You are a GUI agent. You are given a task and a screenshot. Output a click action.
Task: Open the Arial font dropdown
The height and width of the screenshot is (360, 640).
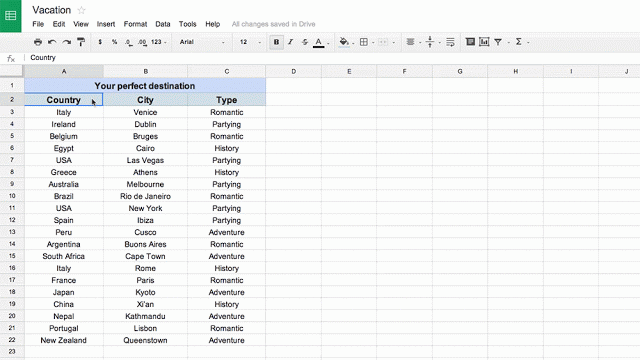(x=202, y=42)
